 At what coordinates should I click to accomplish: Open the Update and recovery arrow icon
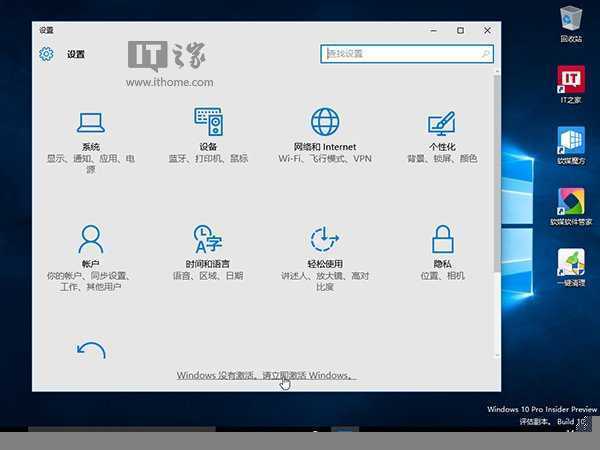point(91,350)
